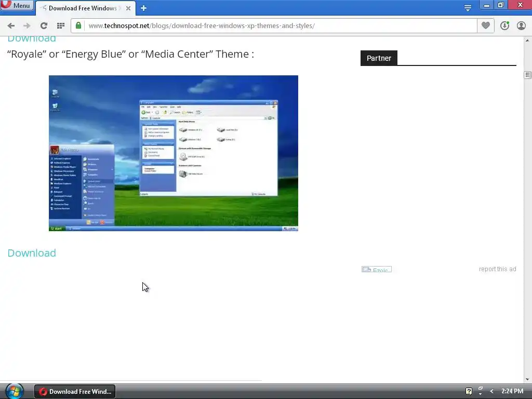Add page to bookmarks with heart icon
532x399 pixels.
(486, 25)
